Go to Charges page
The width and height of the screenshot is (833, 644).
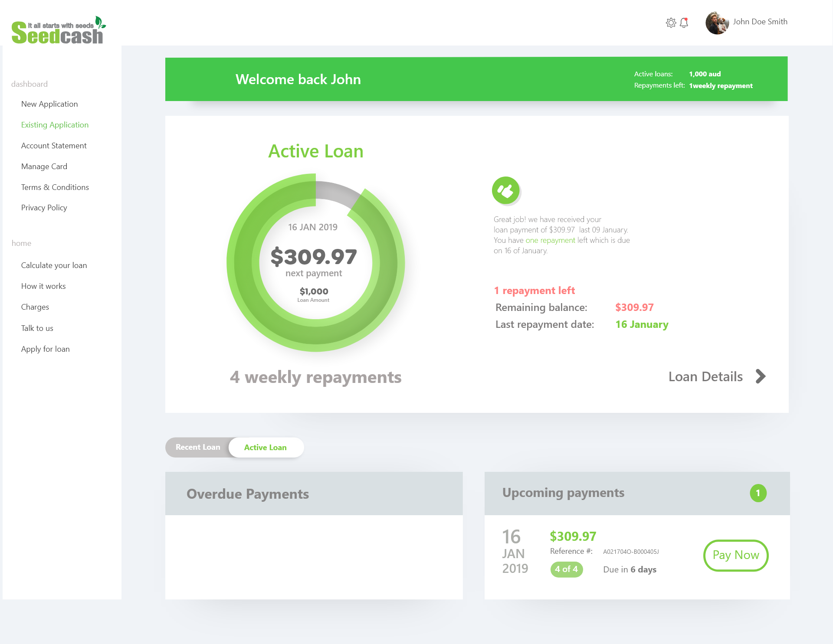35,307
